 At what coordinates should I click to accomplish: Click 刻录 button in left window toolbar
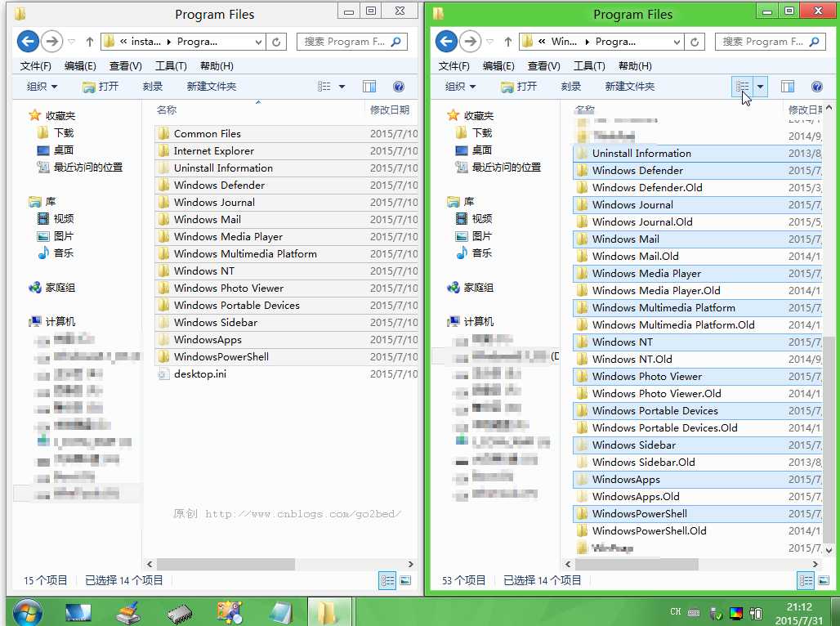[152, 87]
